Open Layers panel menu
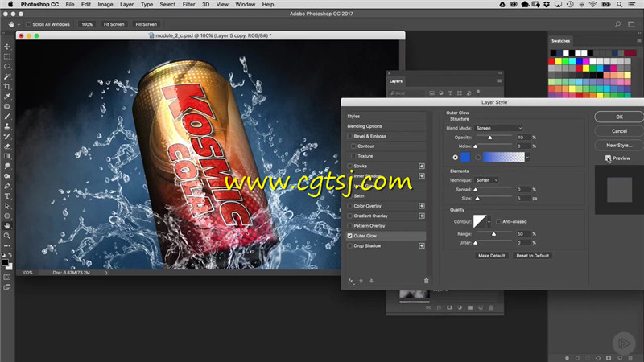This screenshot has height=362, width=644. (499, 81)
